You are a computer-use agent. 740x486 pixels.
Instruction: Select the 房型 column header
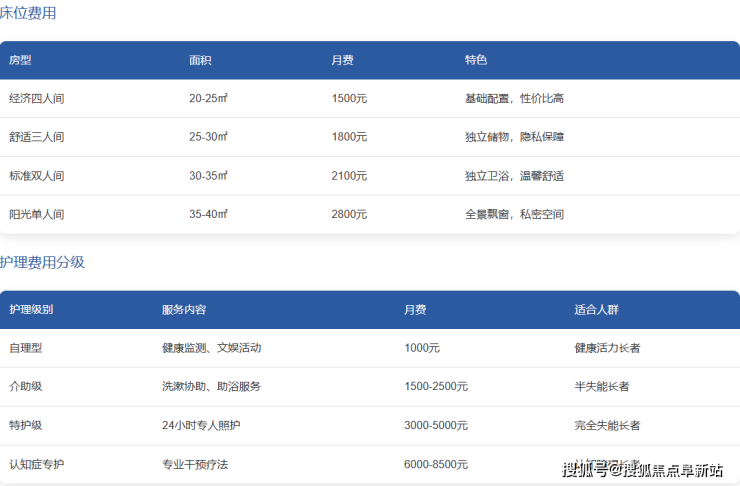pyautogui.click(x=20, y=60)
